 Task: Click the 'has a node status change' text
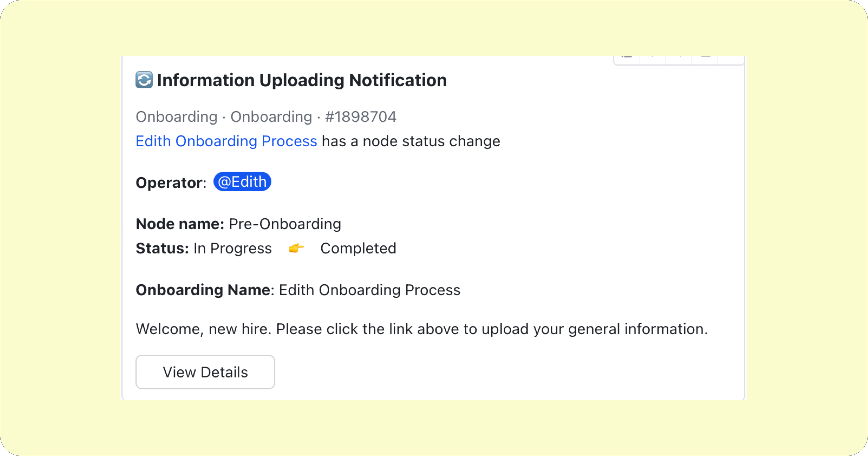click(x=411, y=141)
